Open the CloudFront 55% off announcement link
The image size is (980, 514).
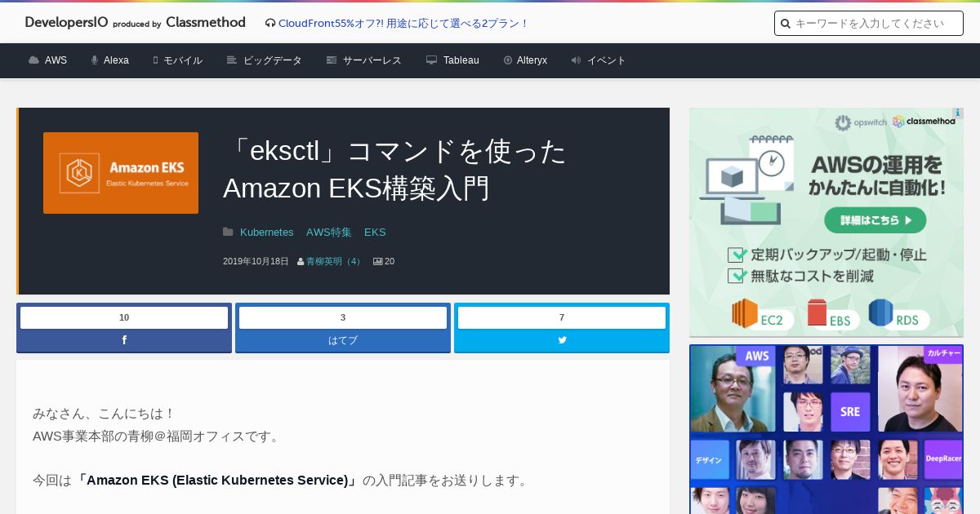pos(403,24)
